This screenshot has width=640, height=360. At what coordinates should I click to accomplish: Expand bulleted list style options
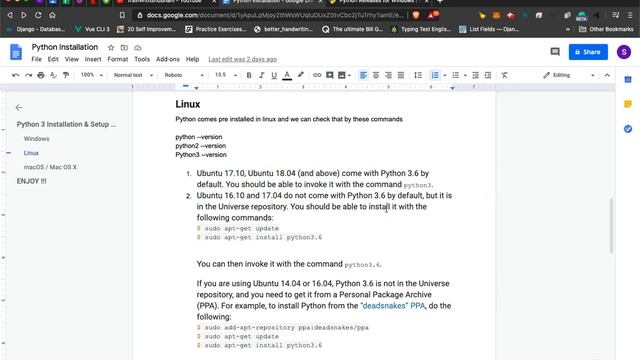pos(465,75)
